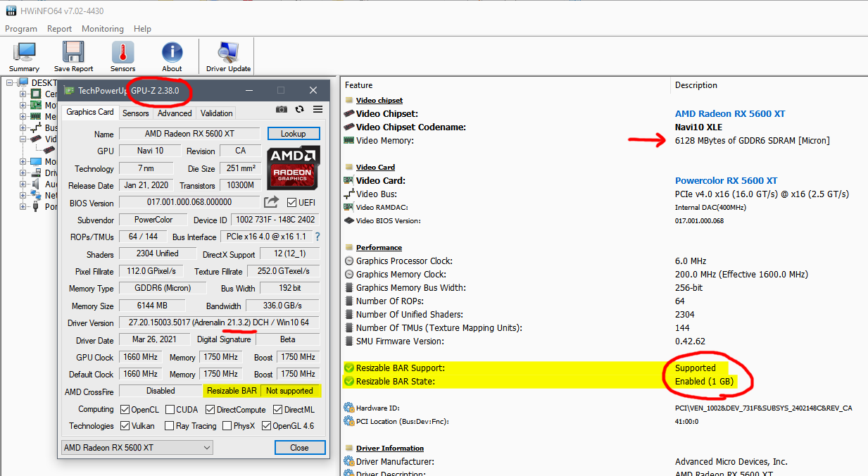Collapse the DESKTOP root tree node
868x476 pixels.
coord(11,83)
